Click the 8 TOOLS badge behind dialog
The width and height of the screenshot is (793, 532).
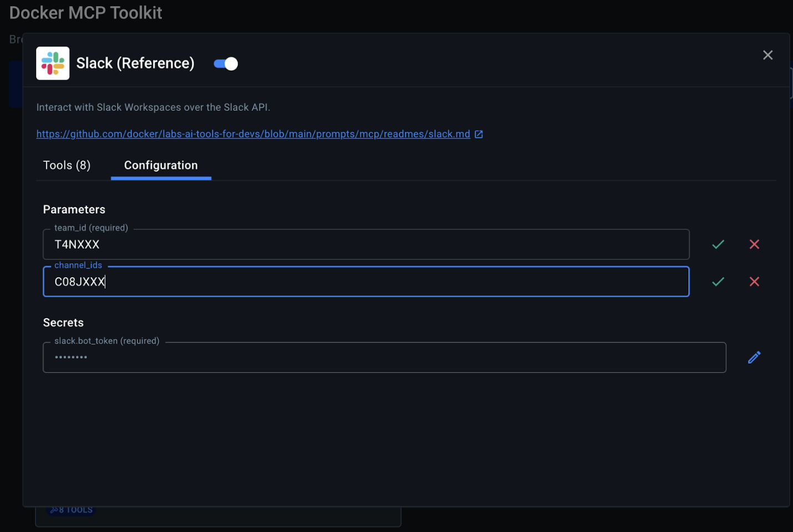(72, 510)
